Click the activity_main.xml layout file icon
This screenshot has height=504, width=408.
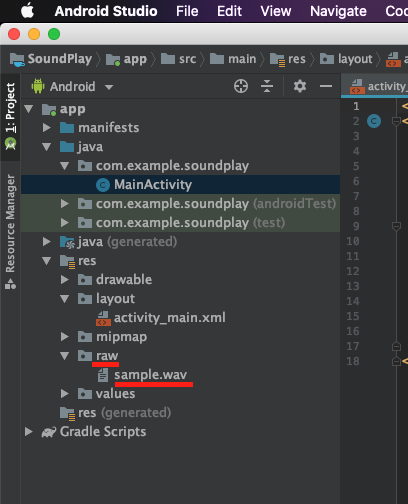103,318
